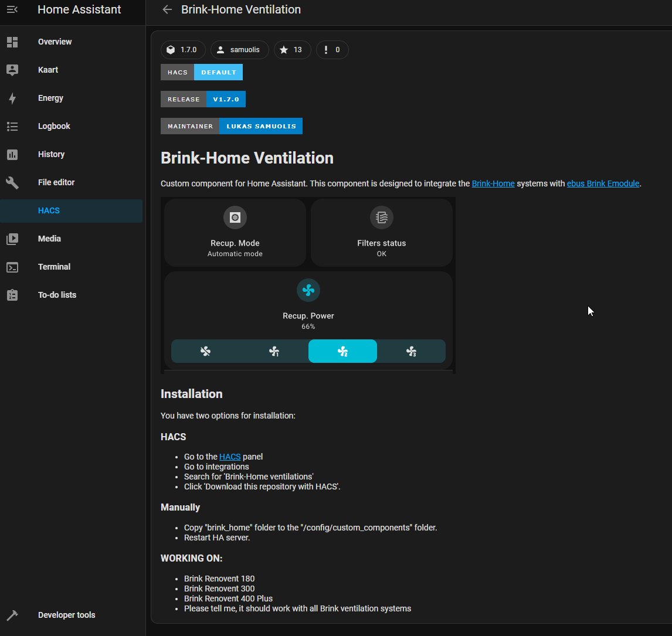This screenshot has height=636, width=672.
Task: Click the Brink-Home Ventilation page heading
Action: (x=247, y=158)
